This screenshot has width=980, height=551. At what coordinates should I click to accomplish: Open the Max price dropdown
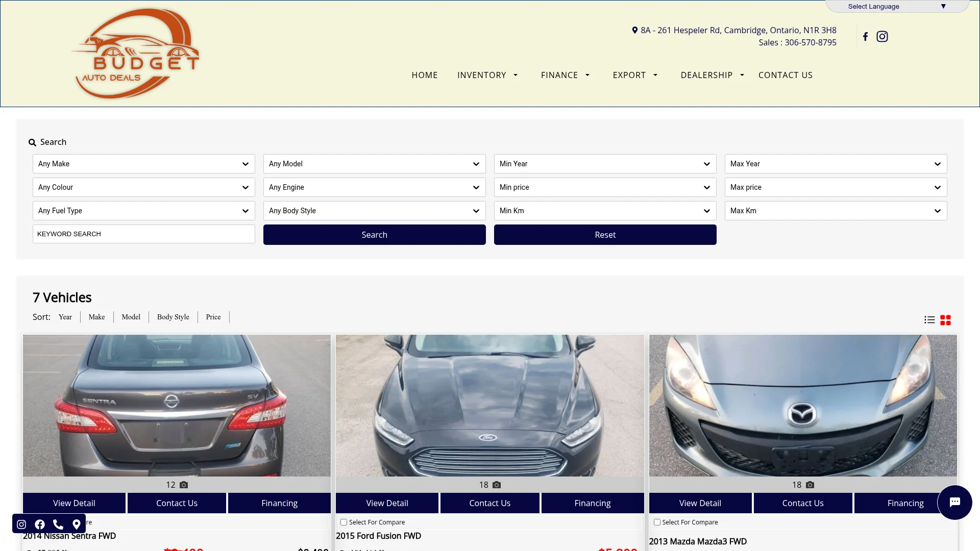(836, 187)
